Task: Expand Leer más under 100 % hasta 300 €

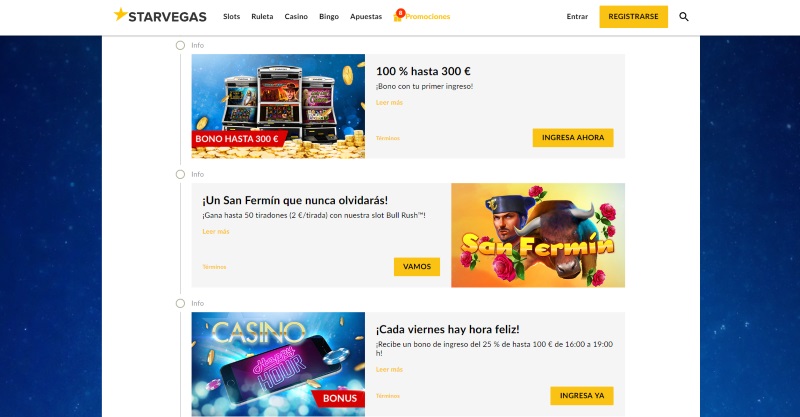Action: pyautogui.click(x=389, y=103)
